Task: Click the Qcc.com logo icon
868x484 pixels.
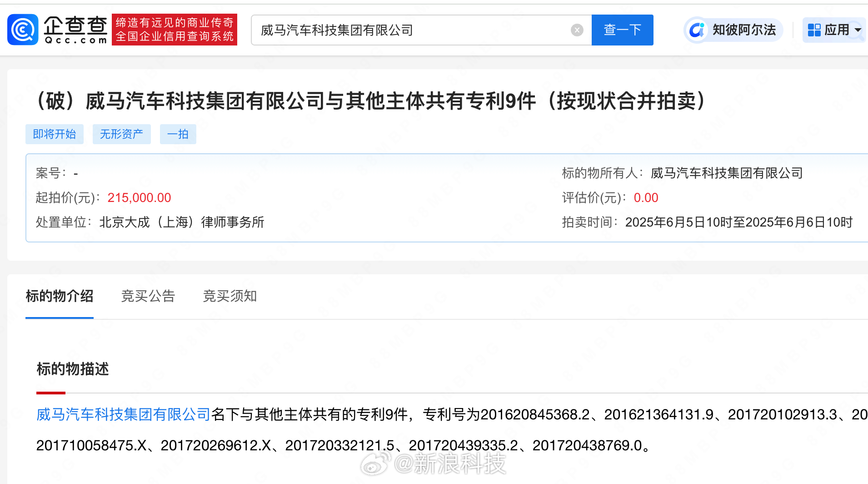Action: point(23,30)
